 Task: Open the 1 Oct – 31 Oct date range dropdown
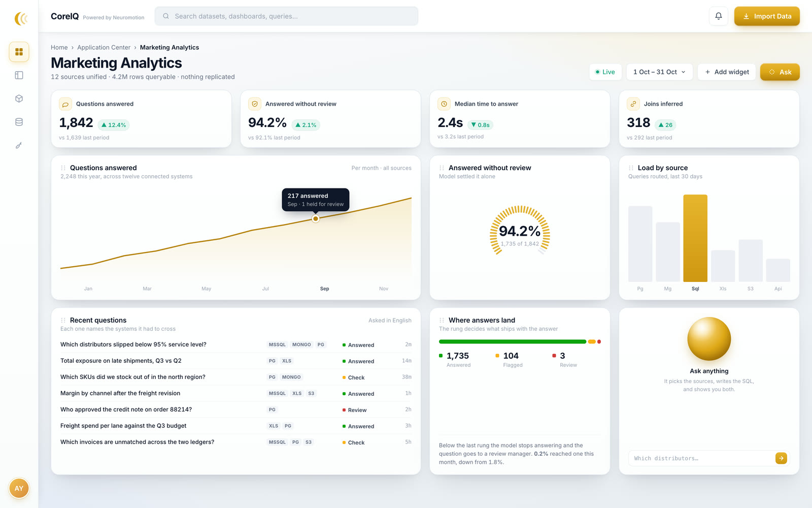(x=659, y=72)
